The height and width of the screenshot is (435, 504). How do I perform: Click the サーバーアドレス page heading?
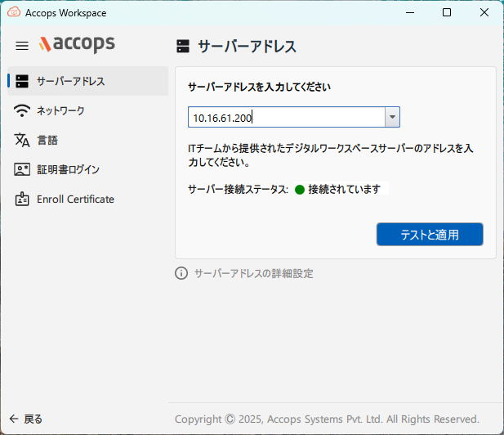point(247,47)
